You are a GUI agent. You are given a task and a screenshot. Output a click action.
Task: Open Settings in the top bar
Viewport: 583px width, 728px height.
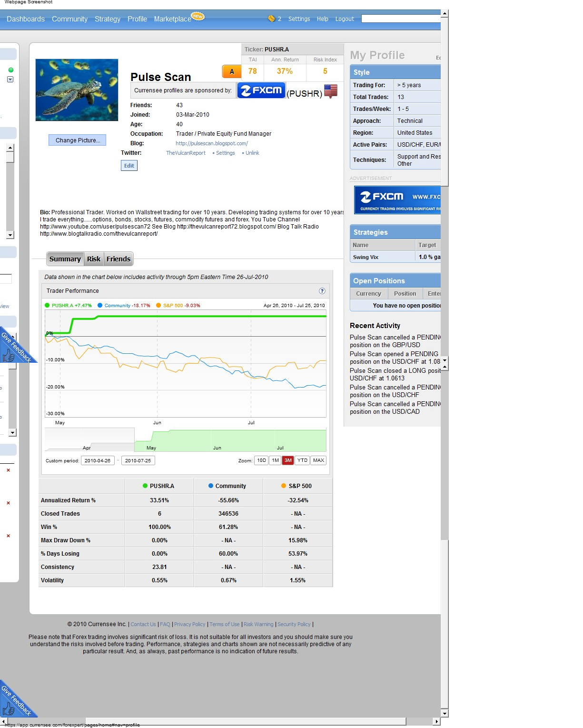[x=299, y=19]
